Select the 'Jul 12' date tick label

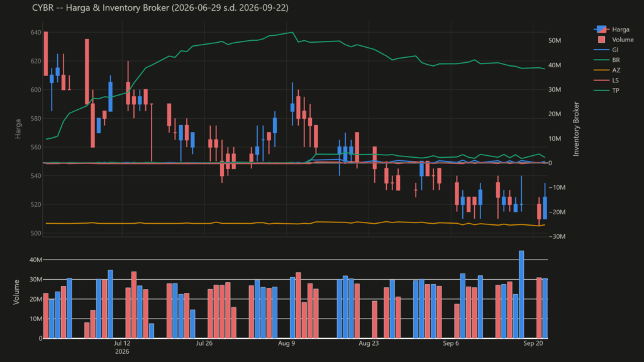pyautogui.click(x=122, y=343)
